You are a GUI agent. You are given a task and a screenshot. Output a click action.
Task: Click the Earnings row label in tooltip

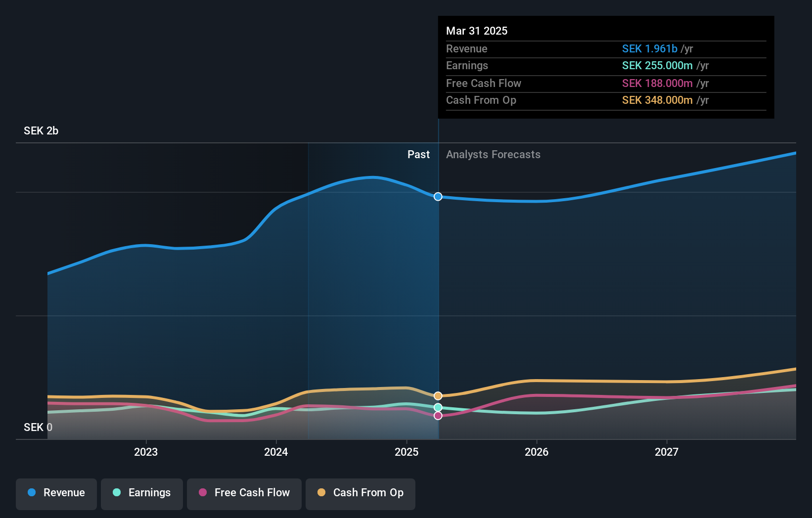pyautogui.click(x=467, y=66)
